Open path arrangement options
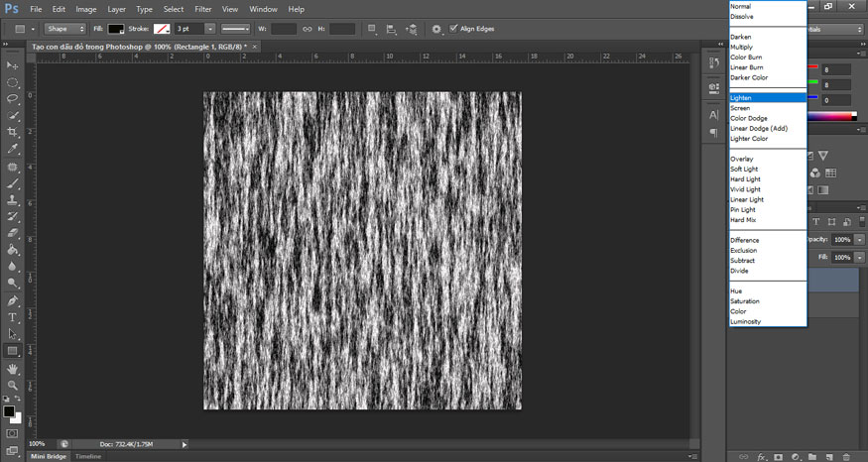Image resolution: width=868 pixels, height=462 pixels. click(x=412, y=29)
